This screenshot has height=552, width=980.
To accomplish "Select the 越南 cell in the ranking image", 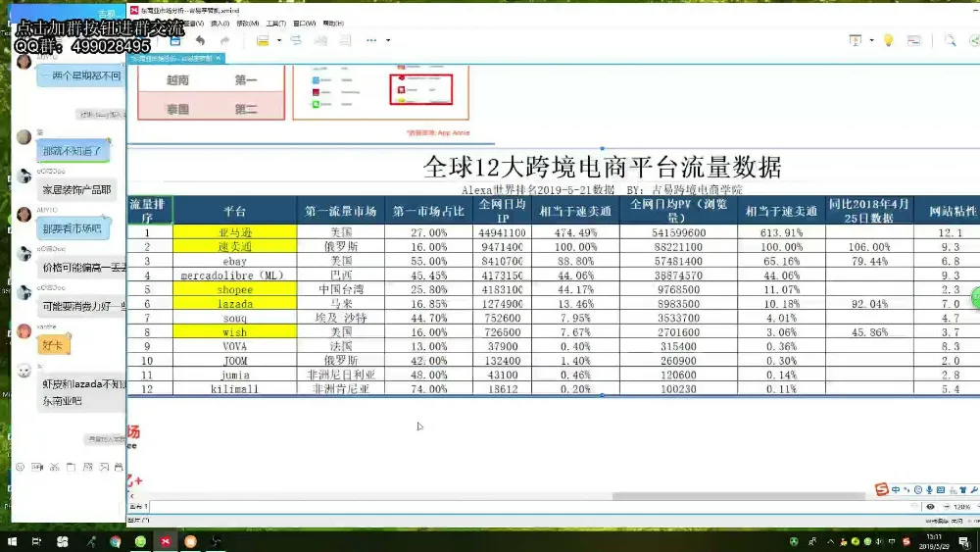I will coord(177,80).
